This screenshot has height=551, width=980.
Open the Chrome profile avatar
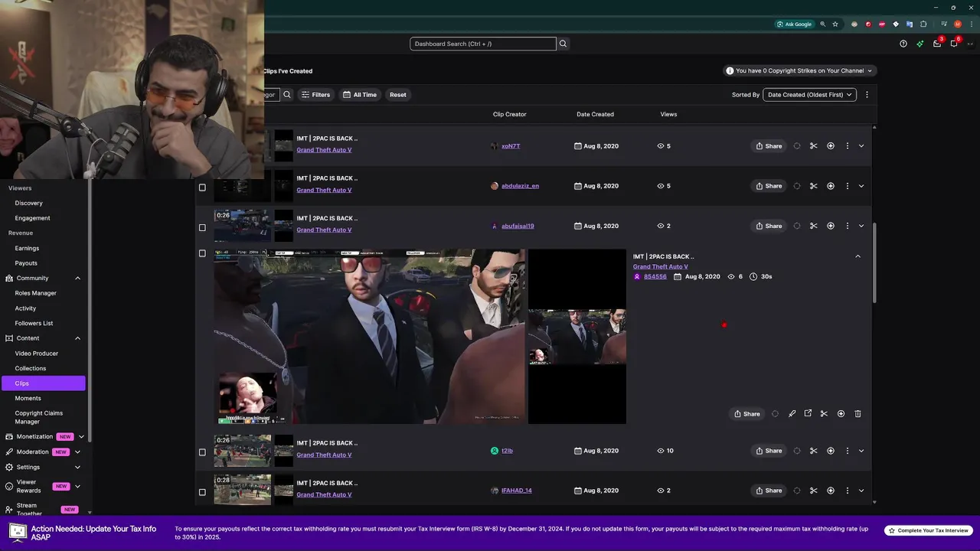point(958,24)
